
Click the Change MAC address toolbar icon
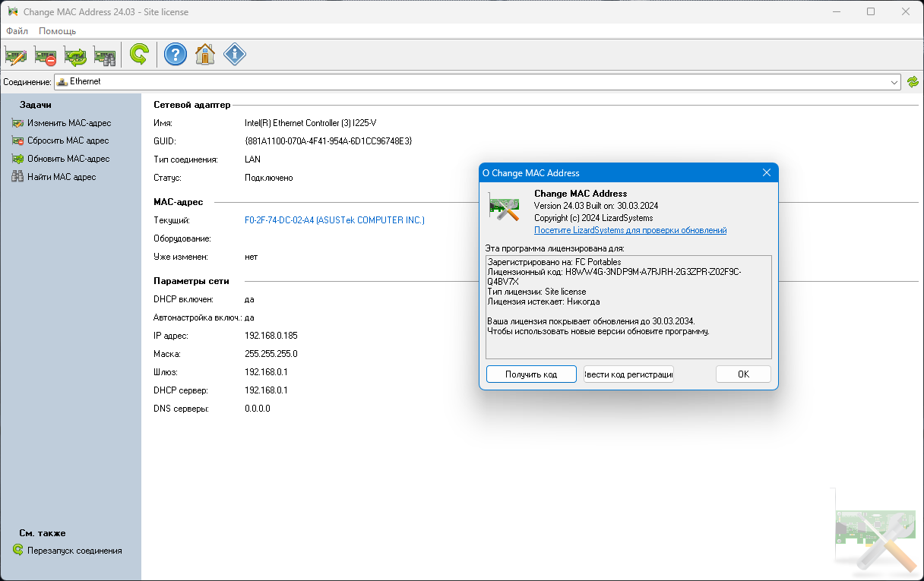(x=16, y=55)
